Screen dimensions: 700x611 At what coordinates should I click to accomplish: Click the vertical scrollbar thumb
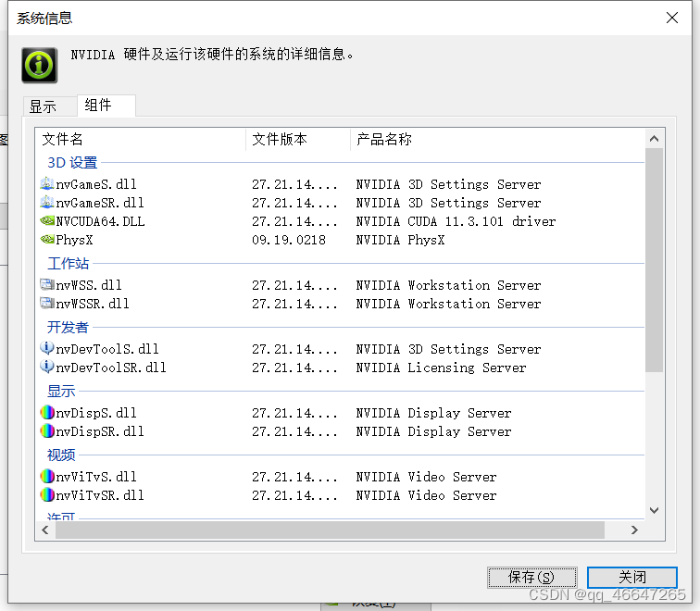654,260
